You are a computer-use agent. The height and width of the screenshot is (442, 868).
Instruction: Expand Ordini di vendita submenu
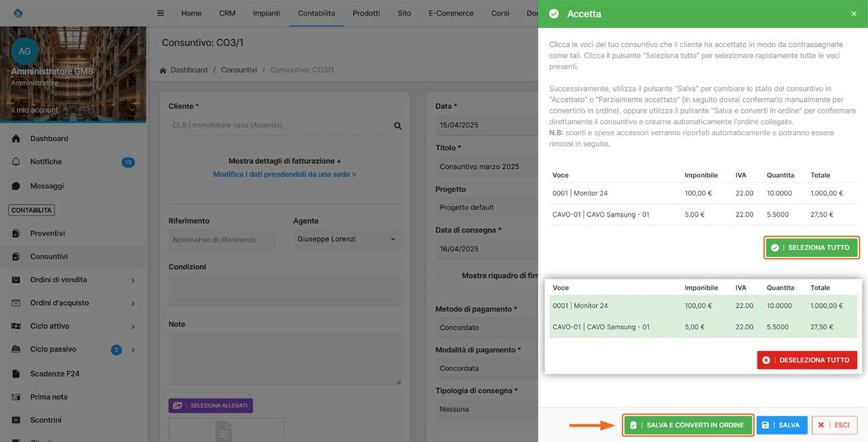coord(132,280)
